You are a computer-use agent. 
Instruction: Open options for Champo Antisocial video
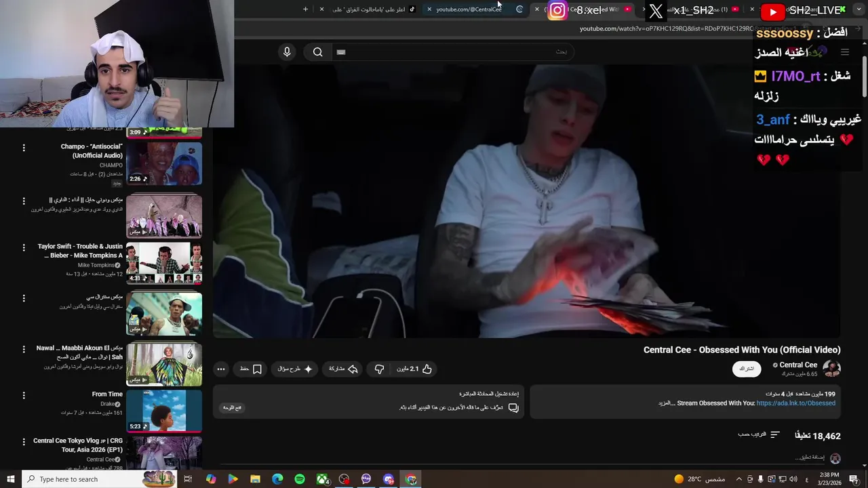(x=24, y=147)
